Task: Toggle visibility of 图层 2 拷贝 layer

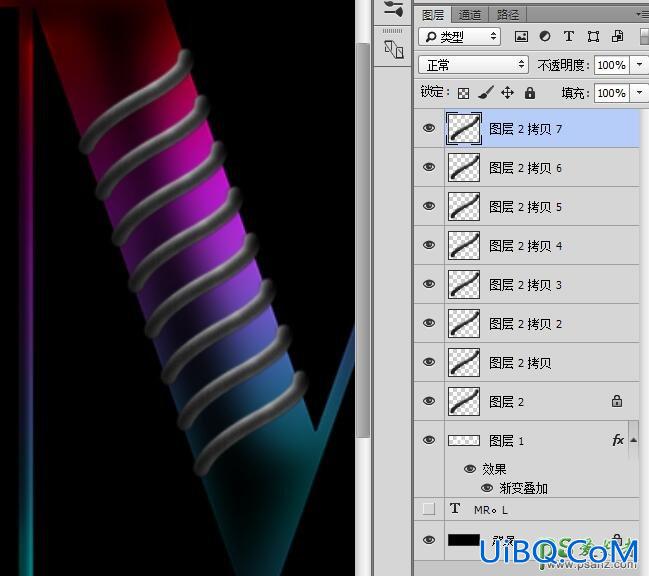Action: coord(429,361)
